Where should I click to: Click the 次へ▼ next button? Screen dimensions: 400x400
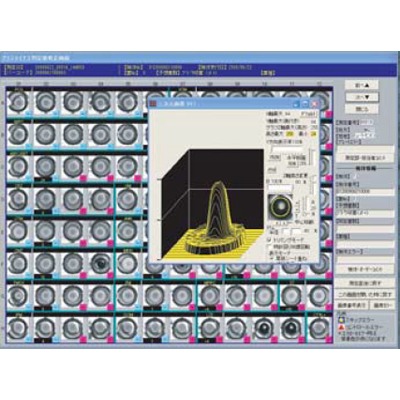[x=362, y=97]
